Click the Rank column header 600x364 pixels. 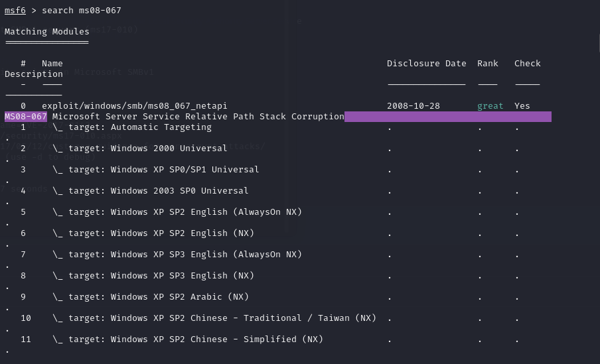pyautogui.click(x=487, y=64)
